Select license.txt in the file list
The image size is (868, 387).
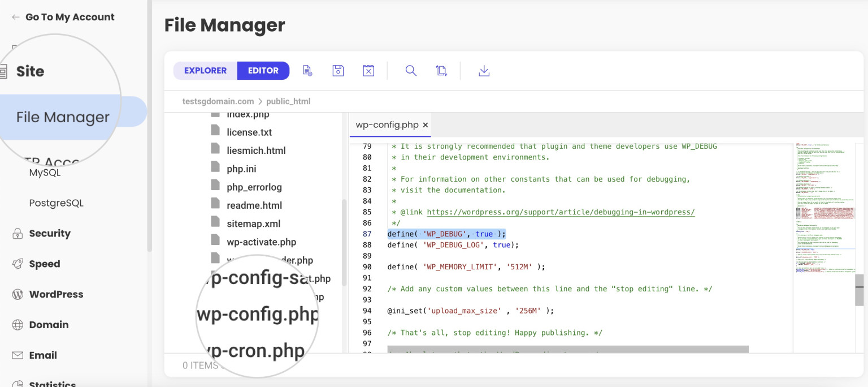[x=249, y=132]
